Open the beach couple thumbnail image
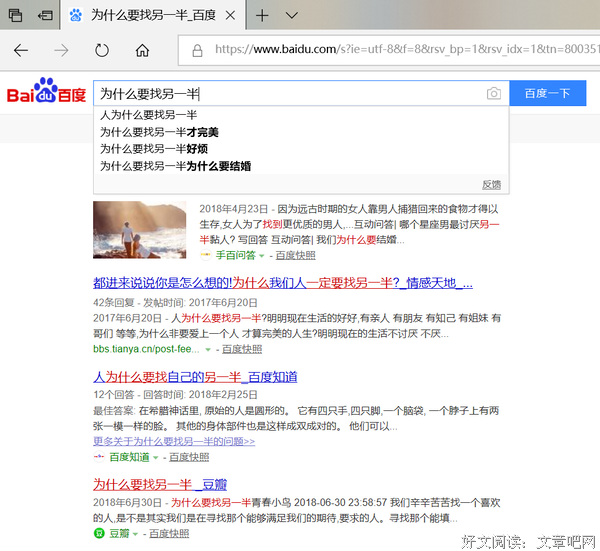This screenshot has width=600, height=551. click(139, 230)
